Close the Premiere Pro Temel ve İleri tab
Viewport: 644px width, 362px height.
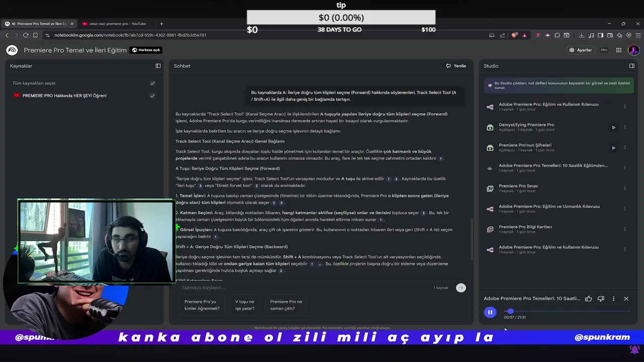72,24
